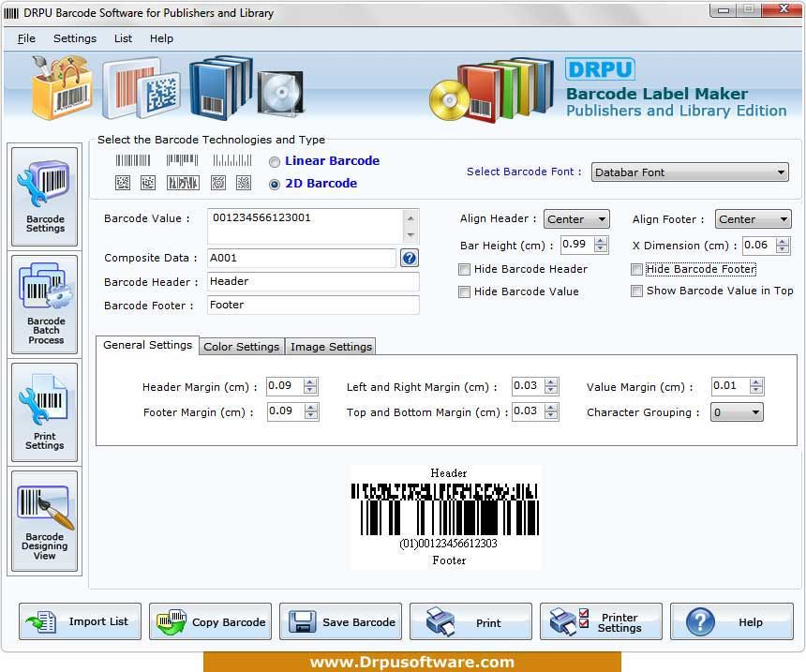The height and width of the screenshot is (672, 806).
Task: Click the Copy Barcode button
Action: click(210, 621)
